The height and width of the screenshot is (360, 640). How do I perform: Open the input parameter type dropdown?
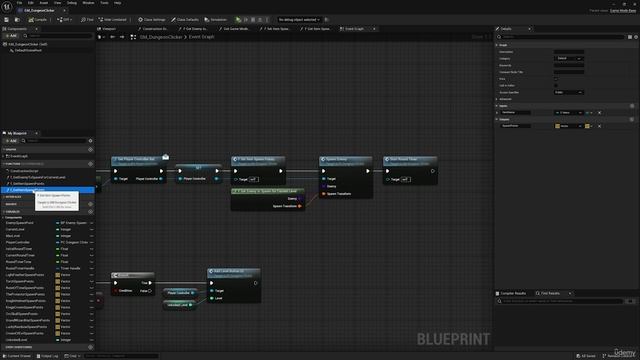569,113
